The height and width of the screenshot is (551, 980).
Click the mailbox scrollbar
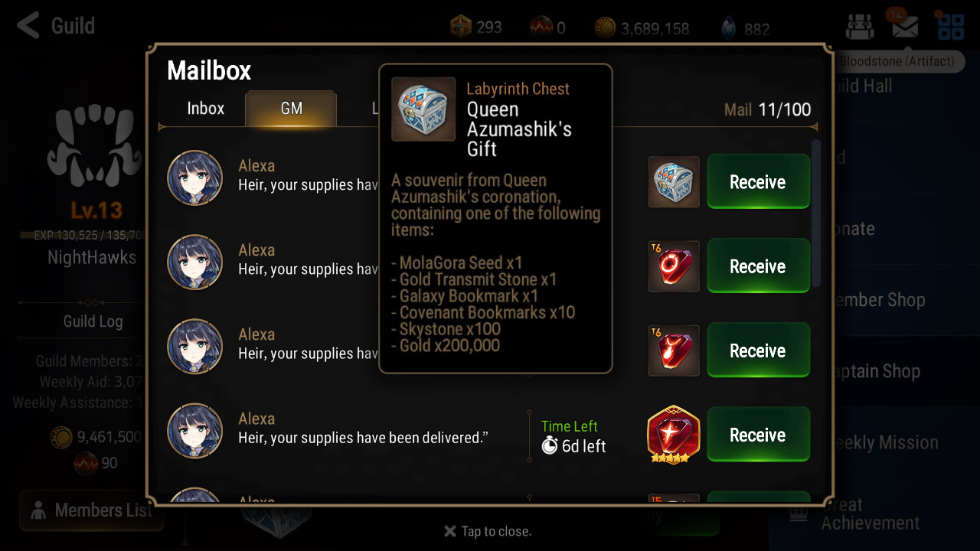click(x=816, y=214)
